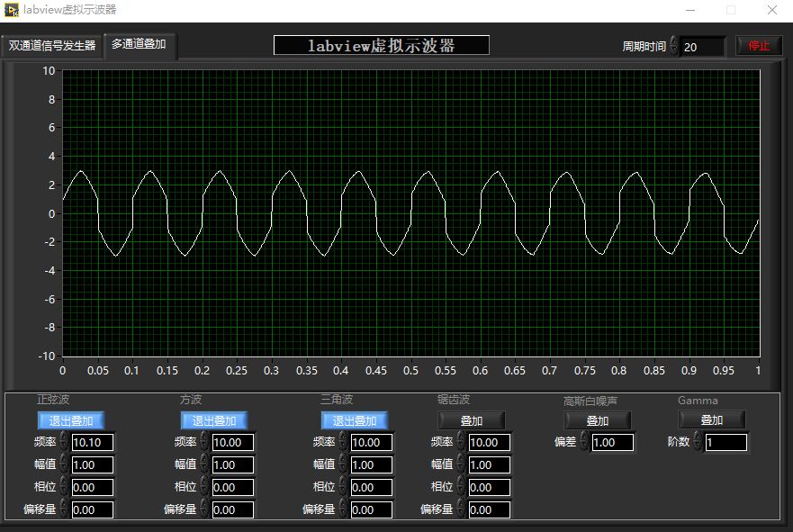Click the 三角波 相位 stepper control
This screenshot has height=532, width=793.
tap(343, 487)
